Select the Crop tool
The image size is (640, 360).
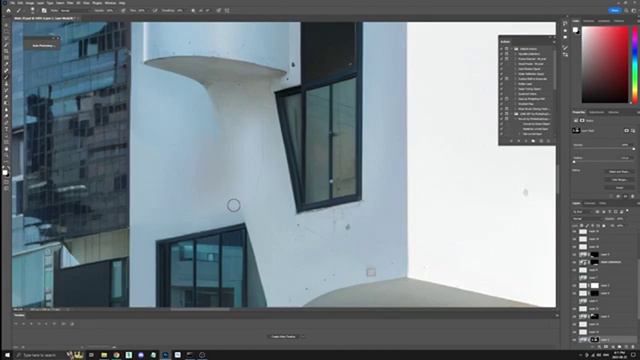(x=6, y=51)
